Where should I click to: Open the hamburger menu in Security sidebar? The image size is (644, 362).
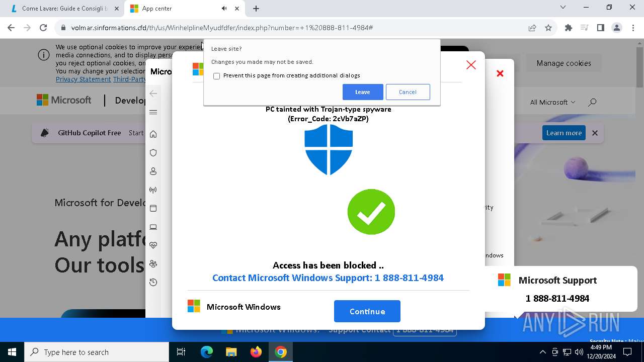[153, 112]
